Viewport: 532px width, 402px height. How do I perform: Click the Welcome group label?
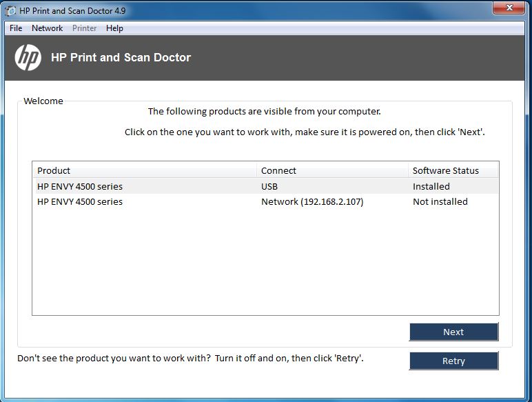pos(43,101)
